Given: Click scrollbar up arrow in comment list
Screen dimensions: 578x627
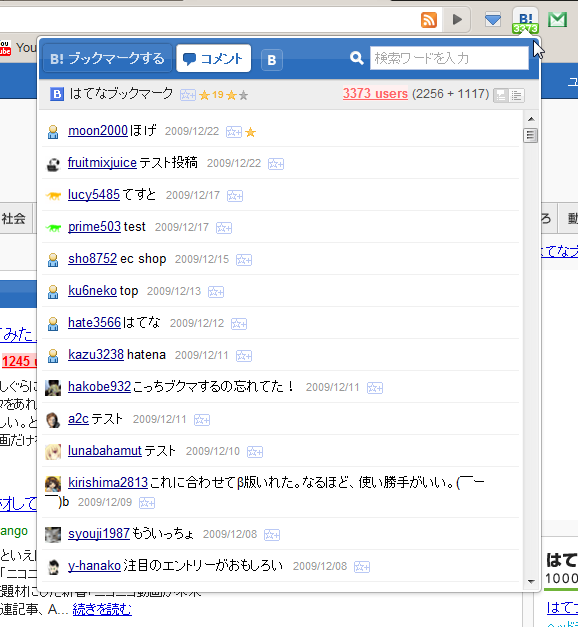Looking at the screenshot, I should point(531,119).
